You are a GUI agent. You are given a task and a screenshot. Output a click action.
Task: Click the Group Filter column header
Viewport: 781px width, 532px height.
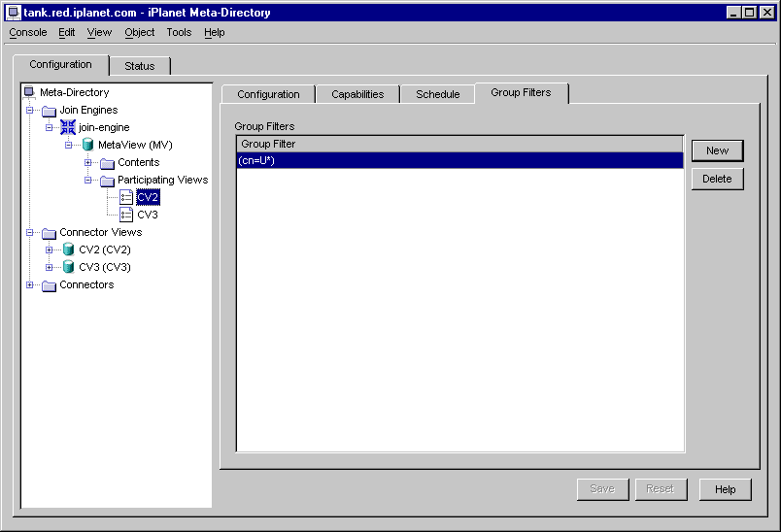click(x=459, y=144)
